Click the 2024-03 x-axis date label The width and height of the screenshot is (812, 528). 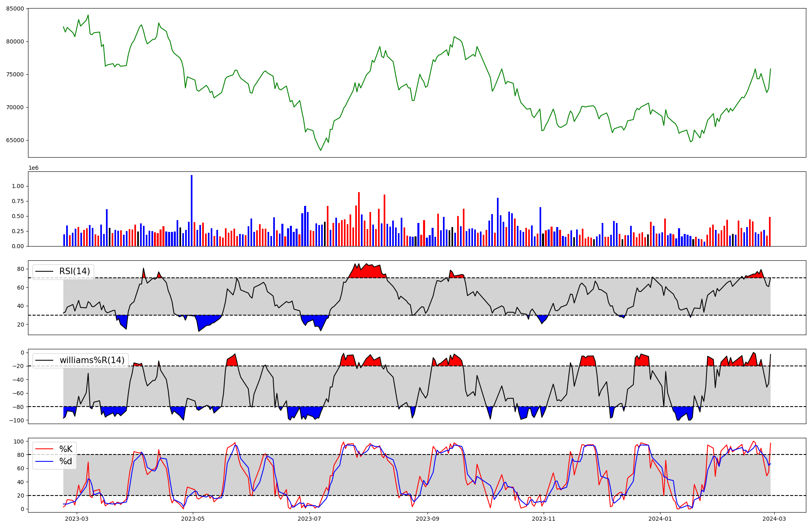[774, 519]
